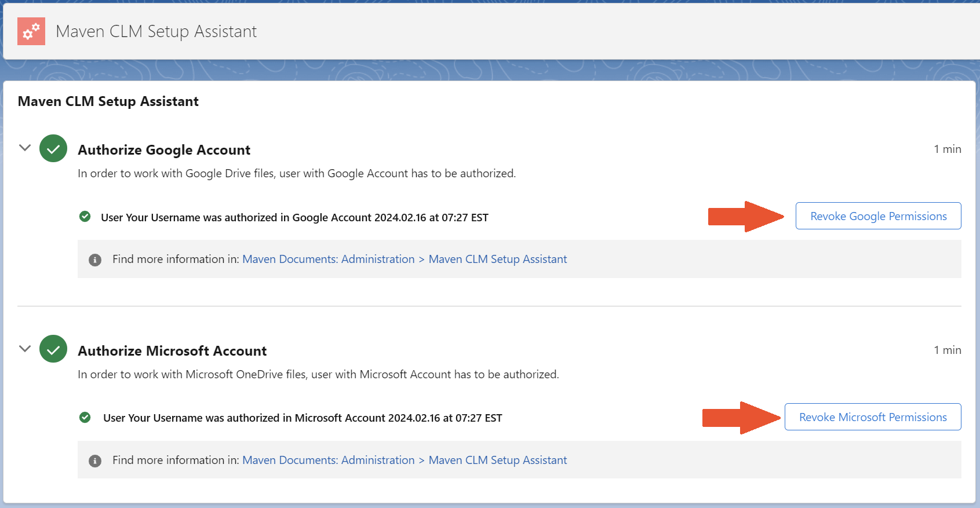
Task: Click the Maven CLM Setup Assistant gears icon
Action: click(x=31, y=31)
